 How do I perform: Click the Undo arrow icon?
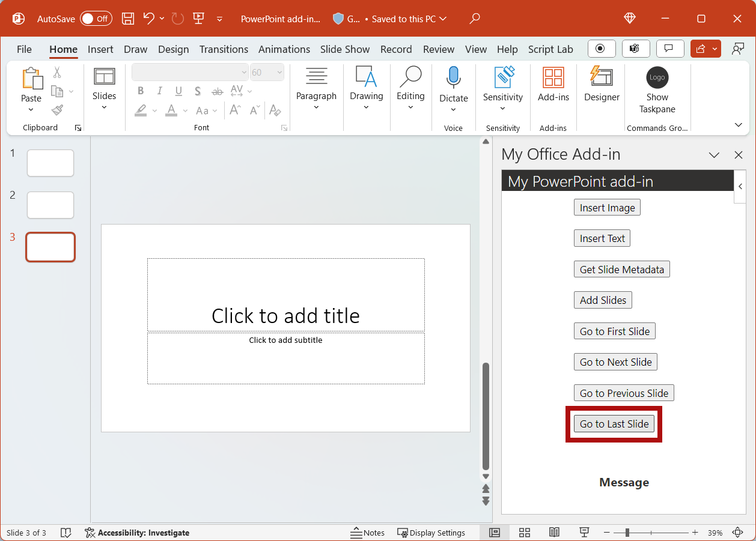[149, 19]
